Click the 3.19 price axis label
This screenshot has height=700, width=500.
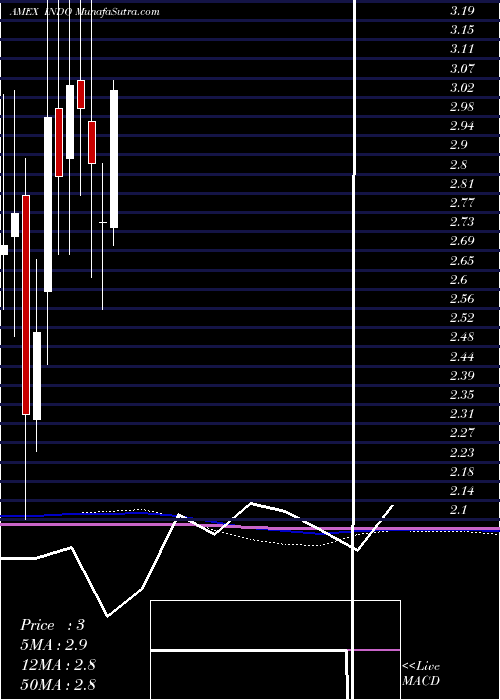click(462, 11)
